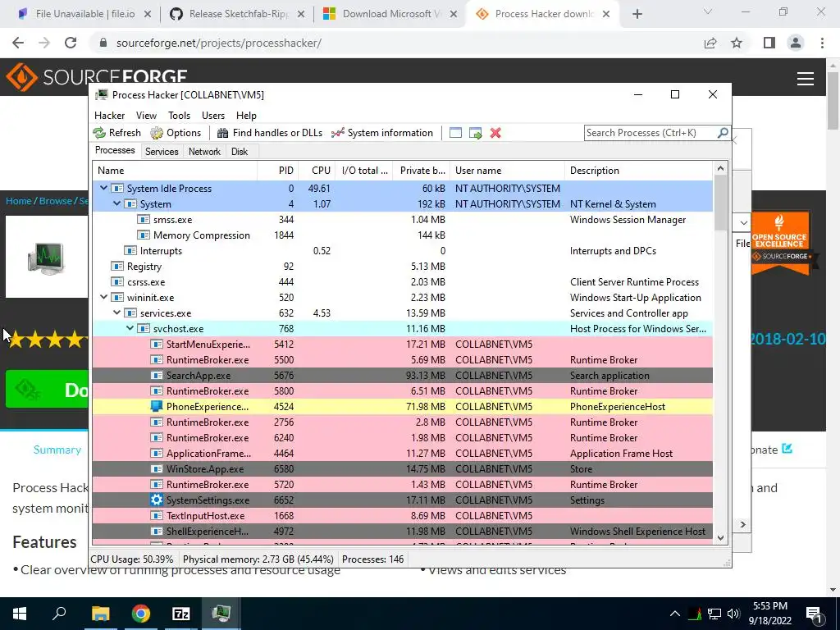
Task: Click the csrss.exe process icon
Action: (116, 282)
